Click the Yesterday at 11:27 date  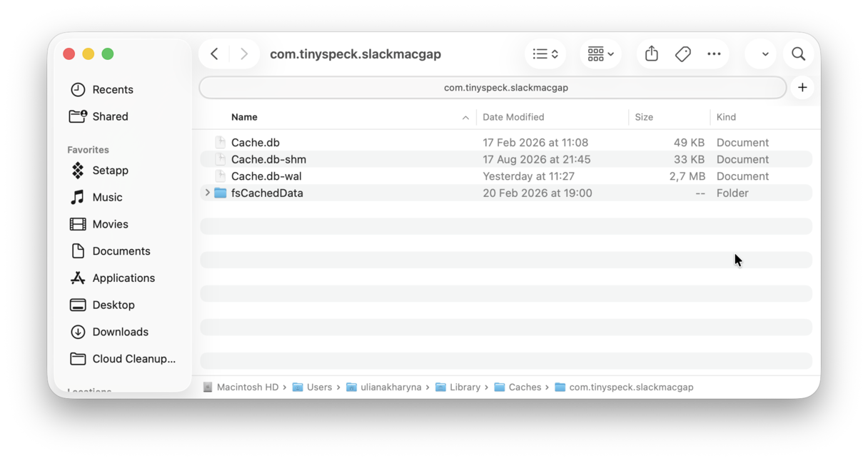(528, 176)
